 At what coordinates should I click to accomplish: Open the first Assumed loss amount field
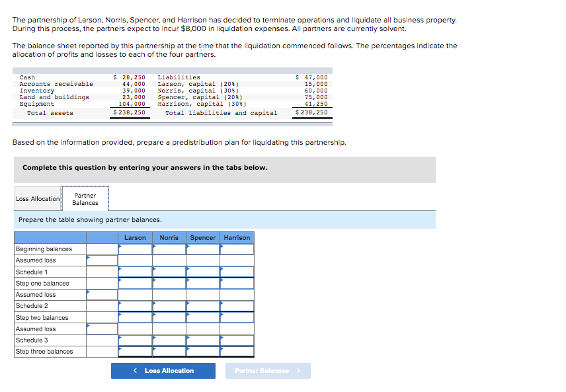(102, 260)
